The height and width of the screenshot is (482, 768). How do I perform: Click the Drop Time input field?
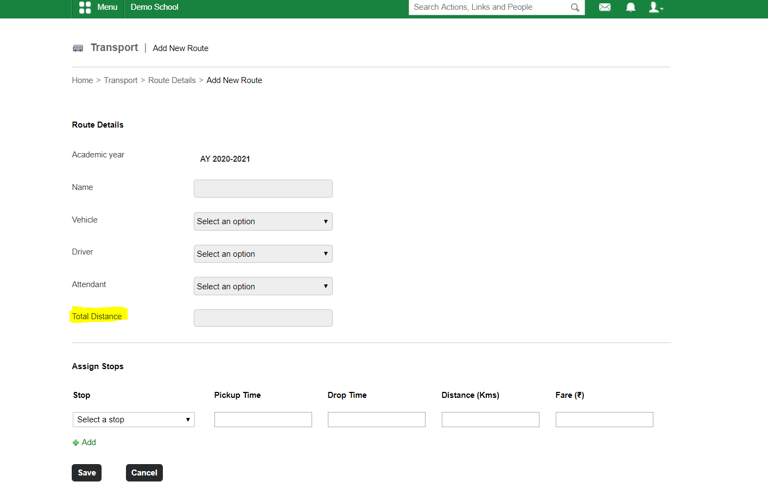377,419
